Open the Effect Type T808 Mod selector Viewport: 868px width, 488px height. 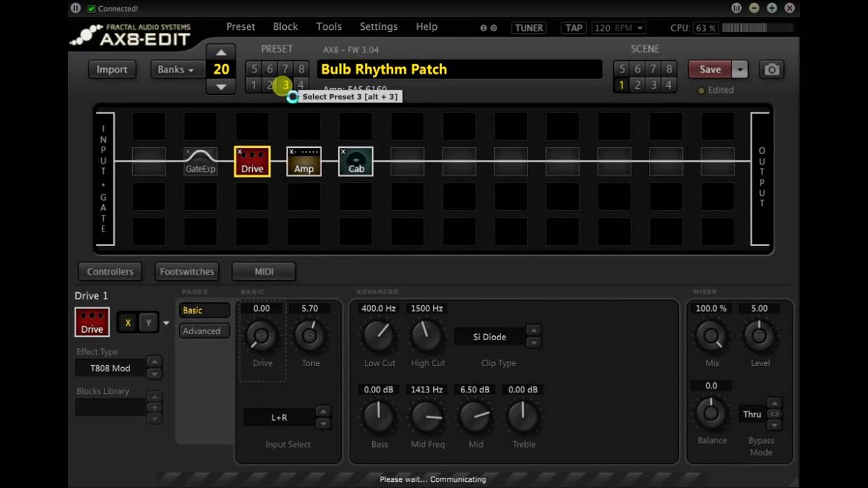click(111, 368)
